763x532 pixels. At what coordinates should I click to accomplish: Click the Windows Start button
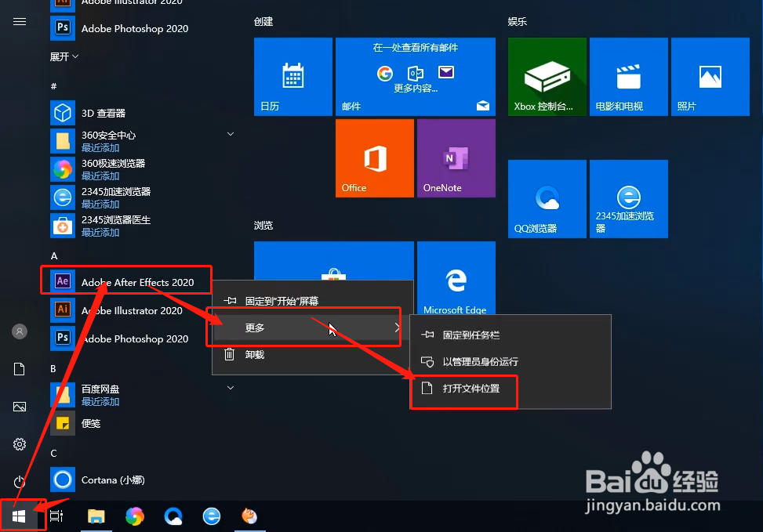pyautogui.click(x=19, y=516)
